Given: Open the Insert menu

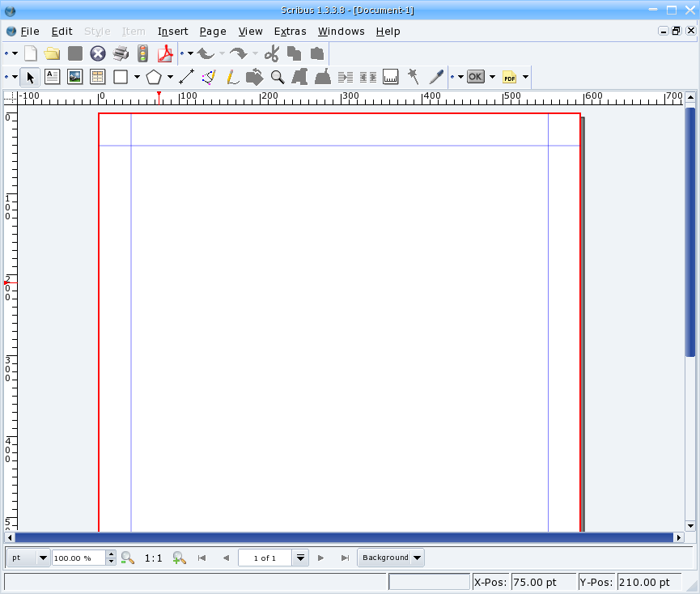Looking at the screenshot, I should click(172, 31).
